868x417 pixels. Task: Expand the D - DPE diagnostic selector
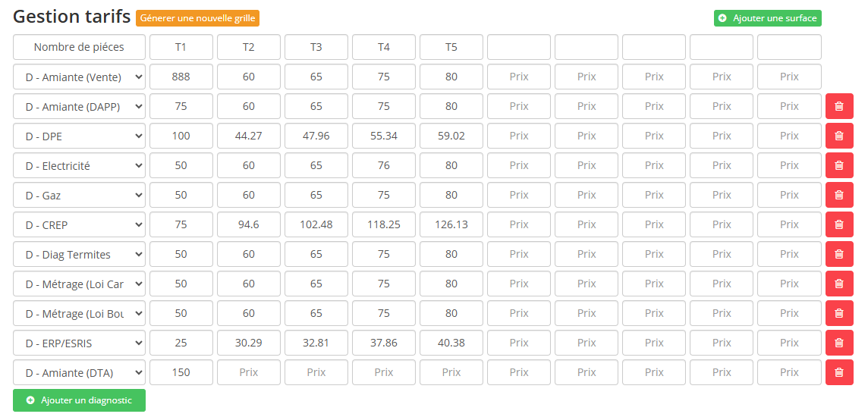(x=79, y=136)
